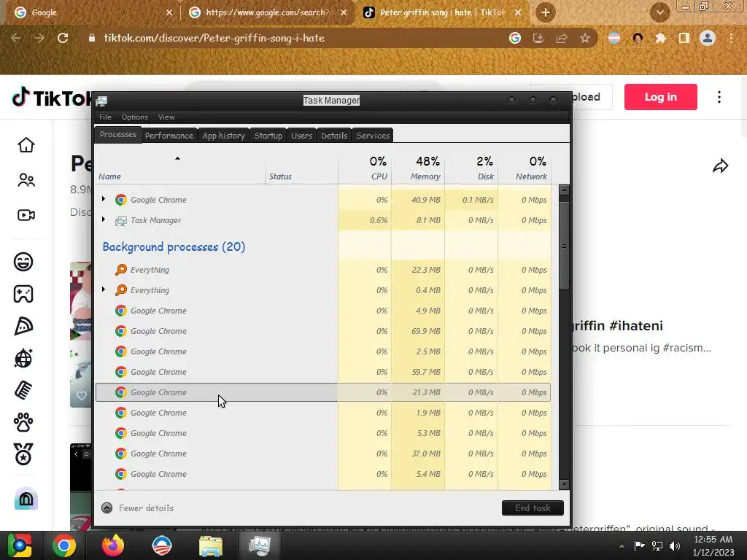Click the volume icon in system tray
Viewport: 747px width, 560px height.
pos(675,545)
